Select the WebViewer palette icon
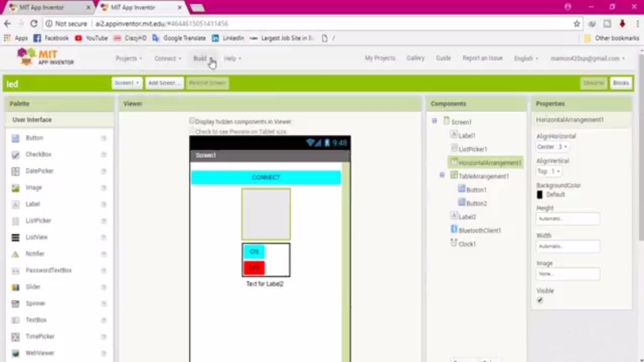Screen dimensions: 644x362 [16, 353]
